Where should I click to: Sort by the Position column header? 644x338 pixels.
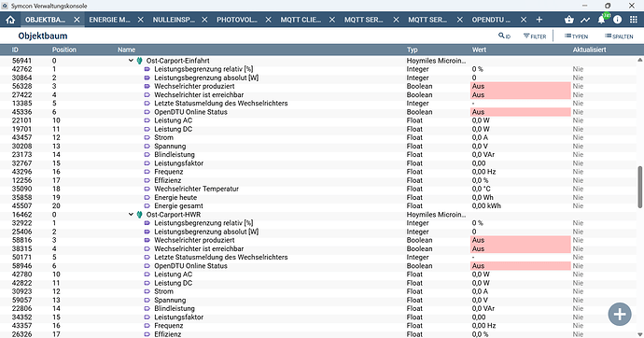(64, 49)
